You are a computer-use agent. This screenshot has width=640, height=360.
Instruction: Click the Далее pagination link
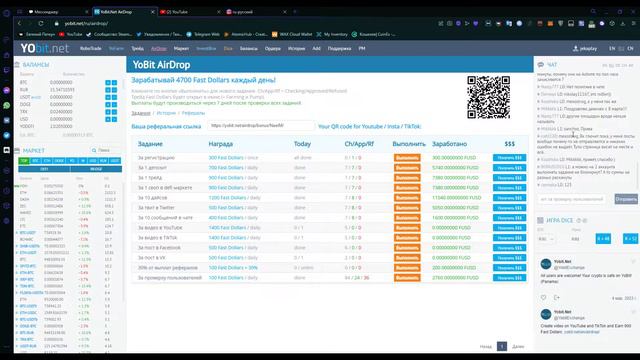click(x=518, y=347)
